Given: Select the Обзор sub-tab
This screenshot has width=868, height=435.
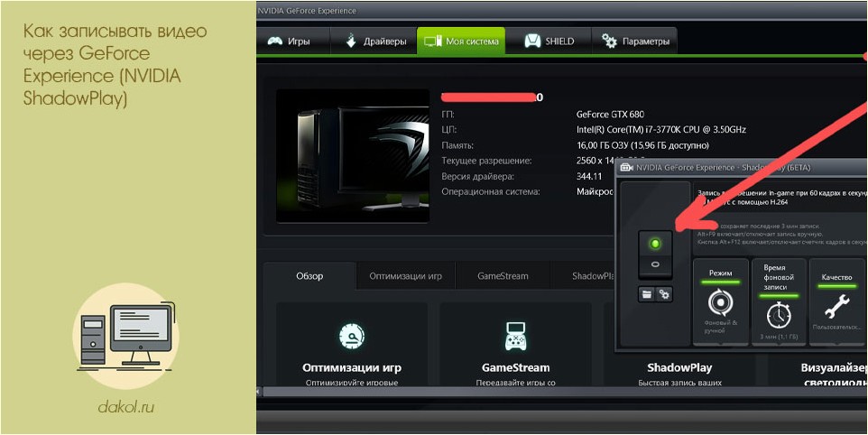Looking at the screenshot, I should coord(309,275).
